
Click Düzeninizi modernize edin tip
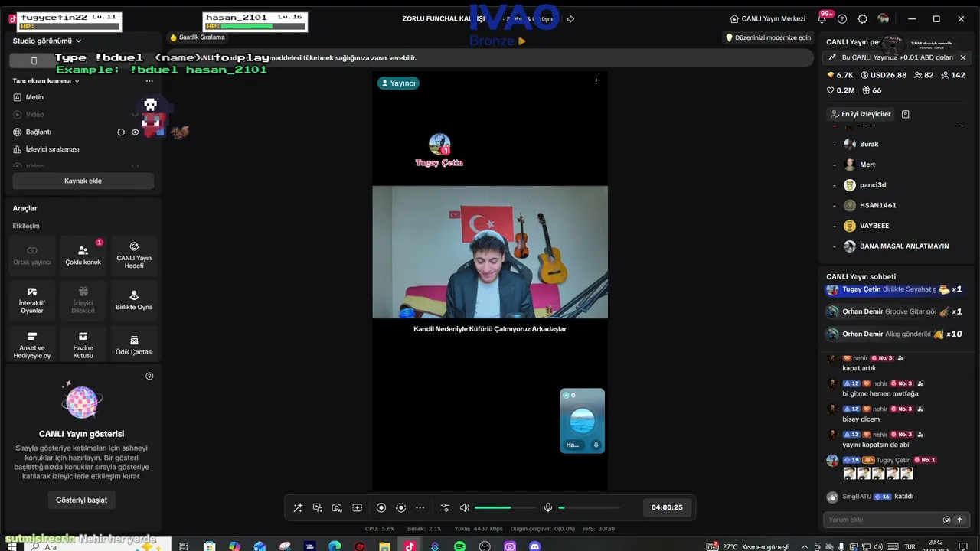pyautogui.click(x=768, y=37)
